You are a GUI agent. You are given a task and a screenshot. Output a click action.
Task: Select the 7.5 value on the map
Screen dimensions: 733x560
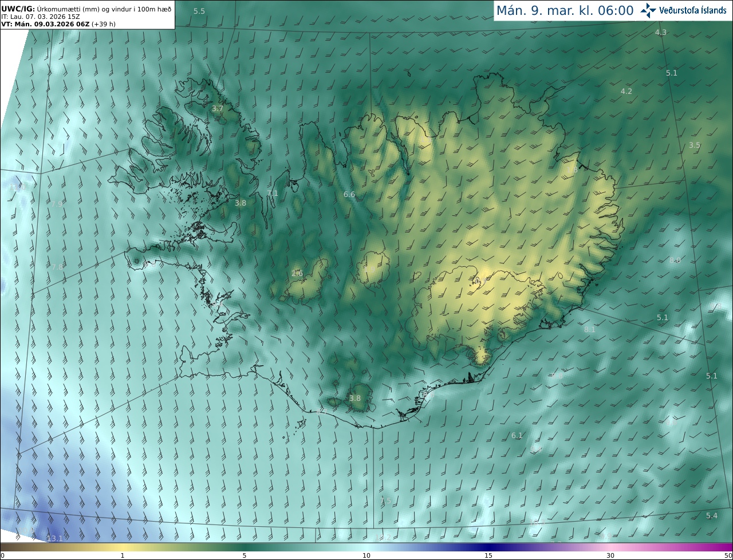(x=386, y=500)
